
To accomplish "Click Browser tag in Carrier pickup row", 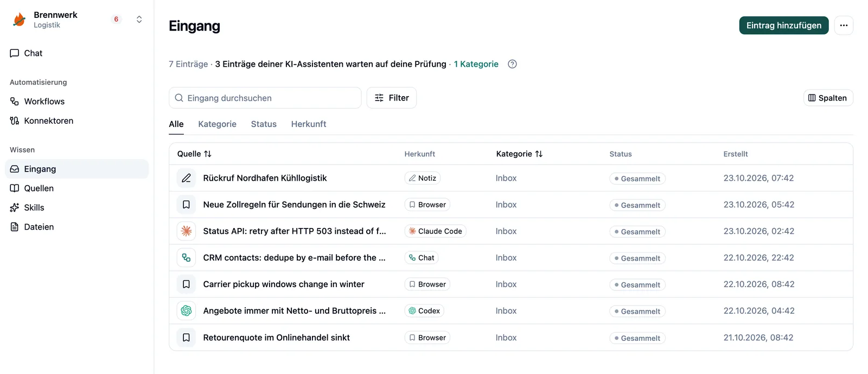I will (427, 284).
